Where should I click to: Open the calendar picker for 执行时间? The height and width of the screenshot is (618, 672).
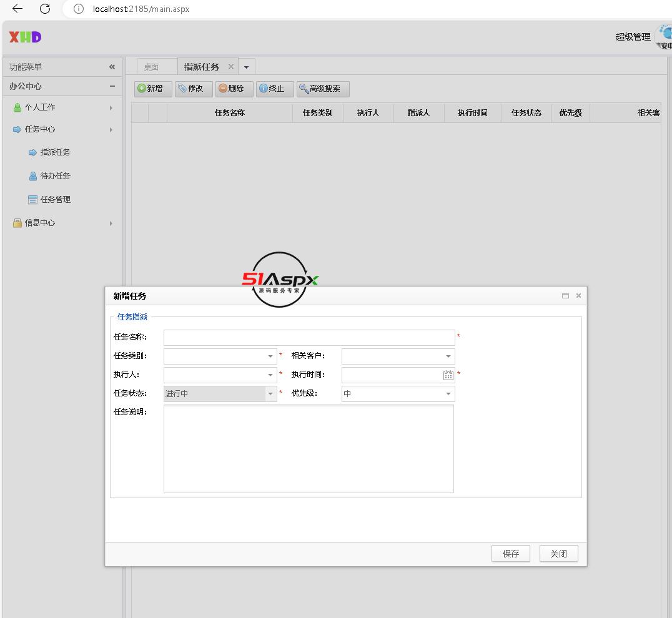[448, 375]
